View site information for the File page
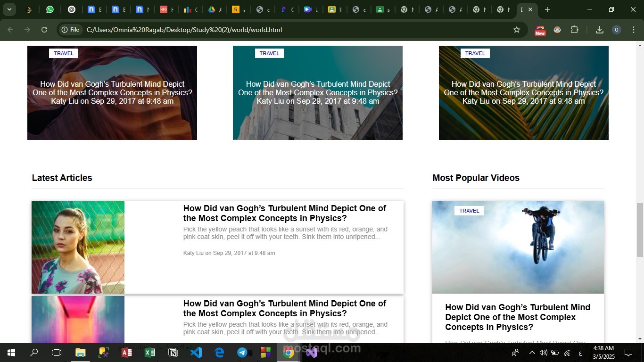The image size is (644, 362). click(70, 30)
